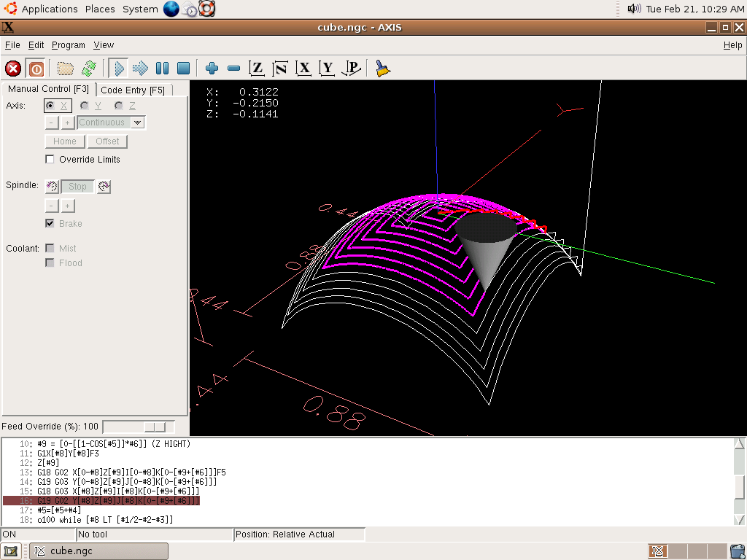The width and height of the screenshot is (747, 560).
Task: Enable the Override Limits checkbox
Action: pyautogui.click(x=50, y=160)
